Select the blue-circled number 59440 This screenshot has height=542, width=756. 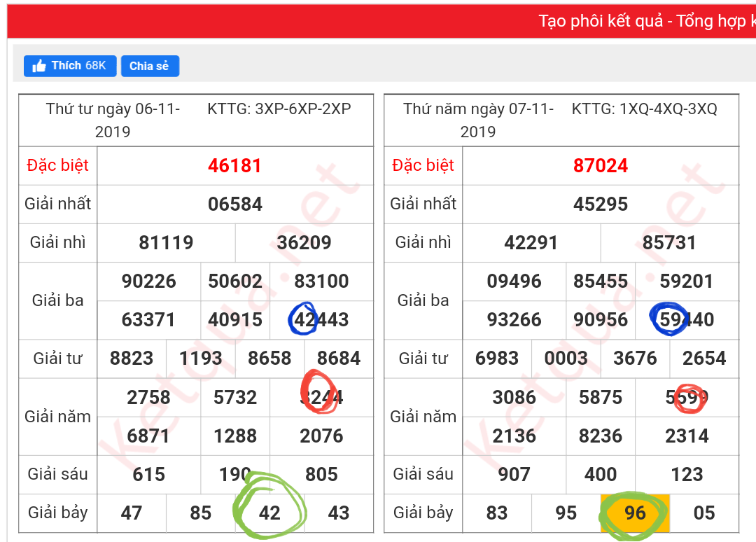tap(687, 320)
